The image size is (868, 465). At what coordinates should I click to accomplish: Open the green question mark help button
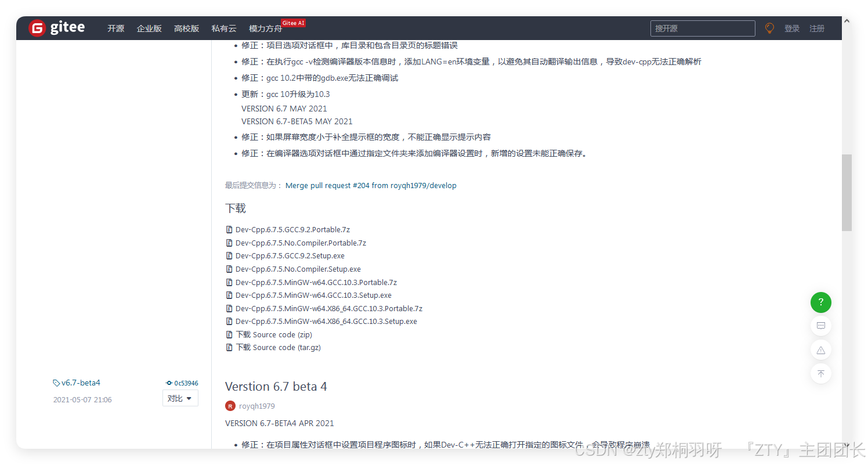pyautogui.click(x=821, y=302)
